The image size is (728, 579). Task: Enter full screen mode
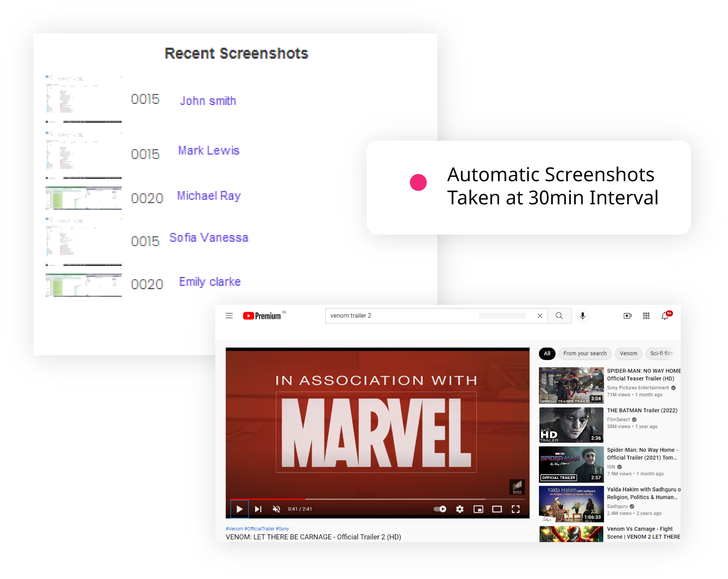coord(515,509)
